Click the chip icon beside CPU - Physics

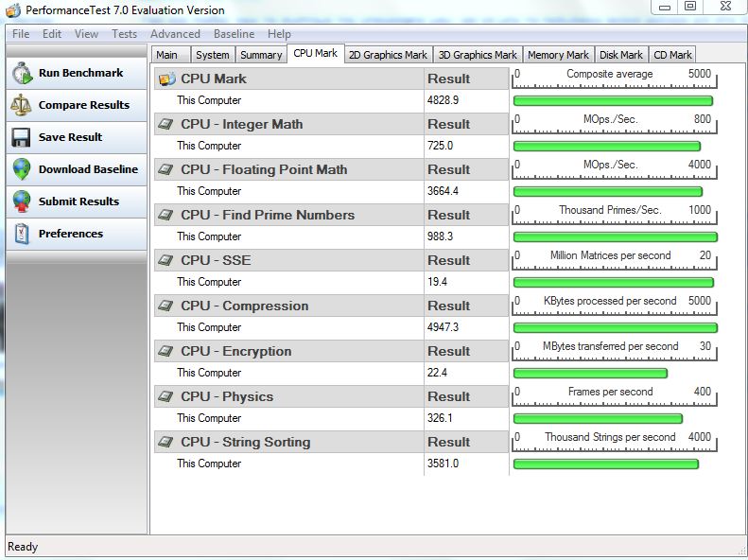coord(166,397)
